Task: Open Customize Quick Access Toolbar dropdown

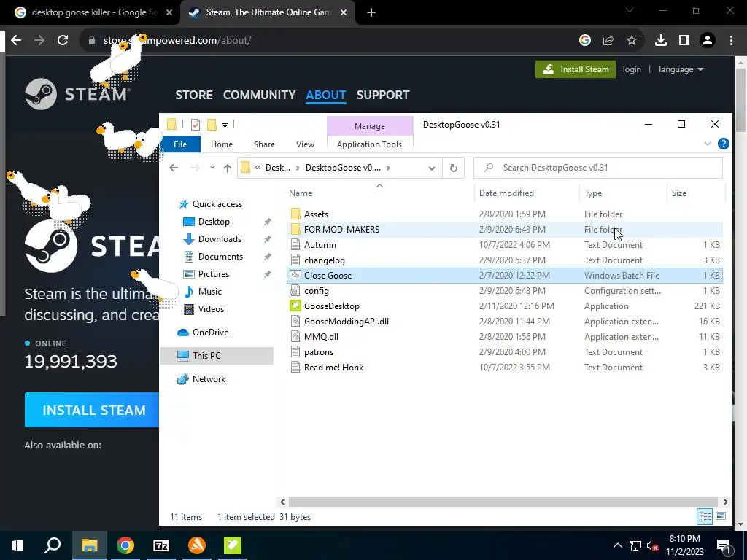Action: tap(225, 125)
